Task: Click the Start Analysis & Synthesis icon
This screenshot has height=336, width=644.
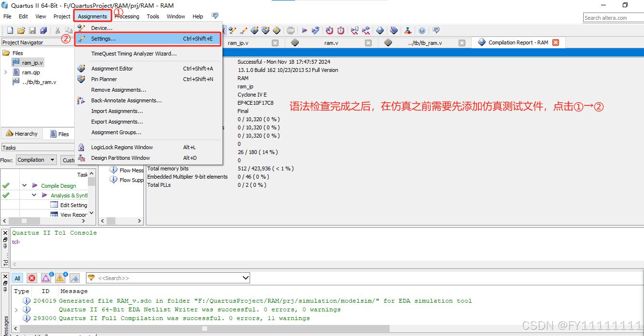Action: pos(316,30)
